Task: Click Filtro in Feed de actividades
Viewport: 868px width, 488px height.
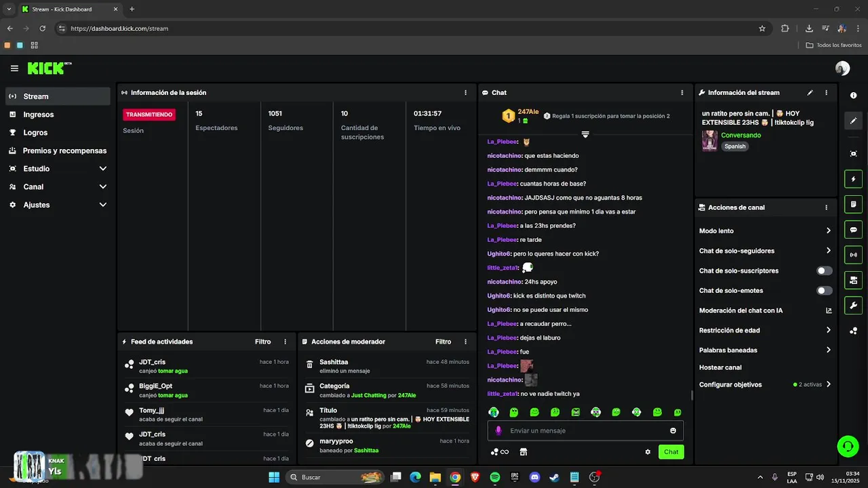Action: (262, 342)
